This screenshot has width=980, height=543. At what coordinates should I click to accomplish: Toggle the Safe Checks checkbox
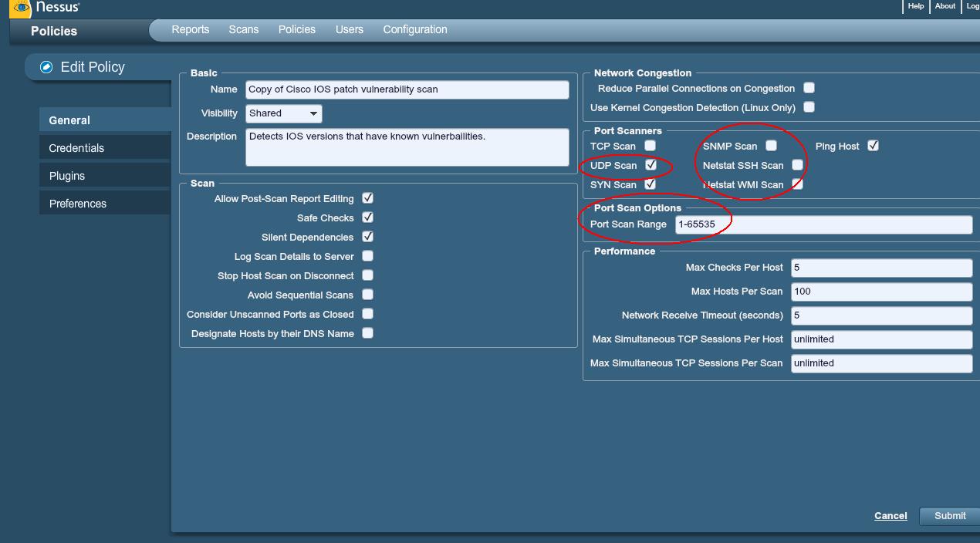click(x=368, y=218)
